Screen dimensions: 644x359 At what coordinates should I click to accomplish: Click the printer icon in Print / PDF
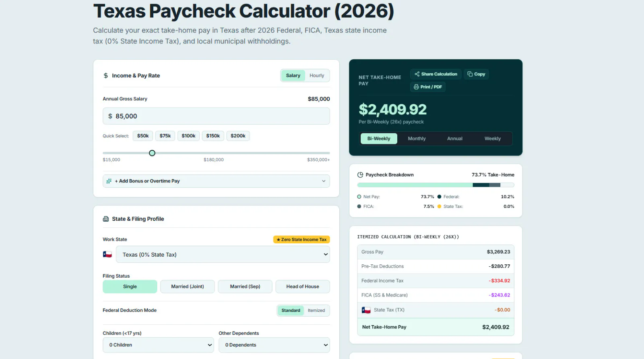[x=416, y=87]
